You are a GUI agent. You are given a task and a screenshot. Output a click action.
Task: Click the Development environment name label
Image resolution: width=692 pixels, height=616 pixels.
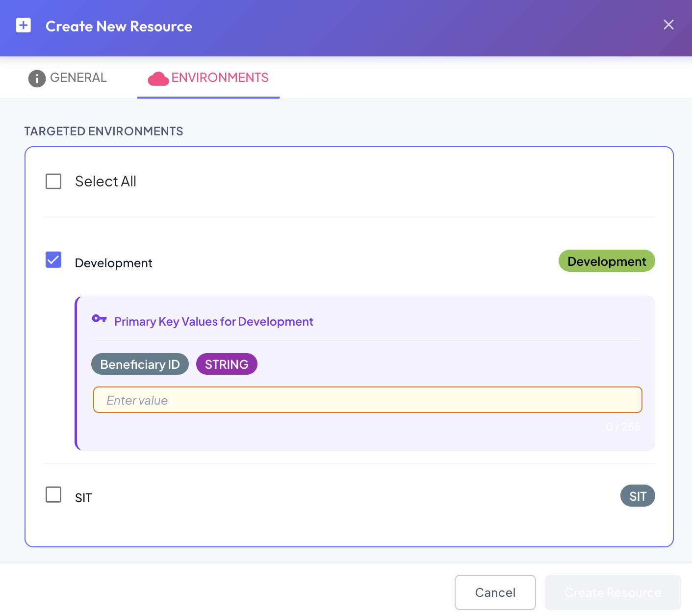(114, 263)
